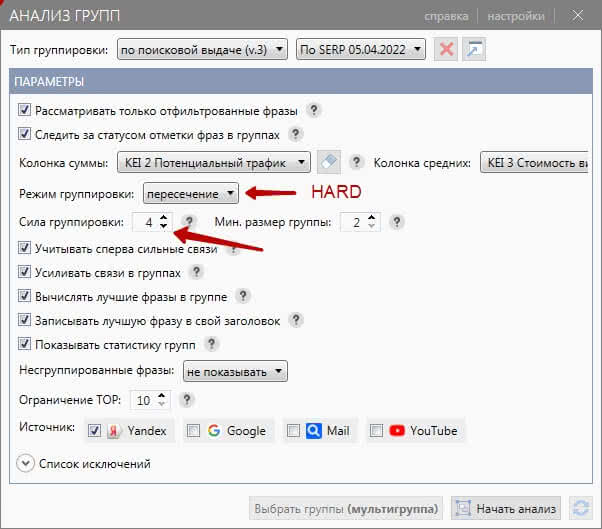Uncheck the Yandex source checkbox
The width and height of the screenshot is (602, 529).
94,431
